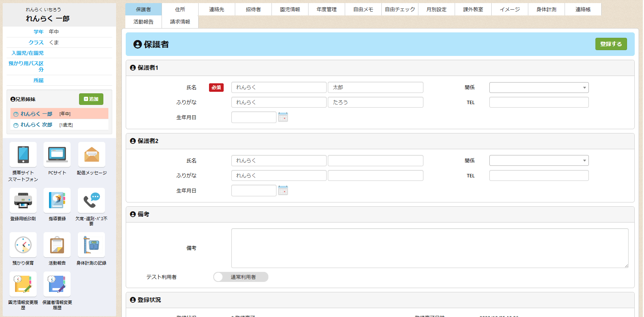Click the 預かり用バス区分 label
This screenshot has width=644, height=317.
pos(26,66)
